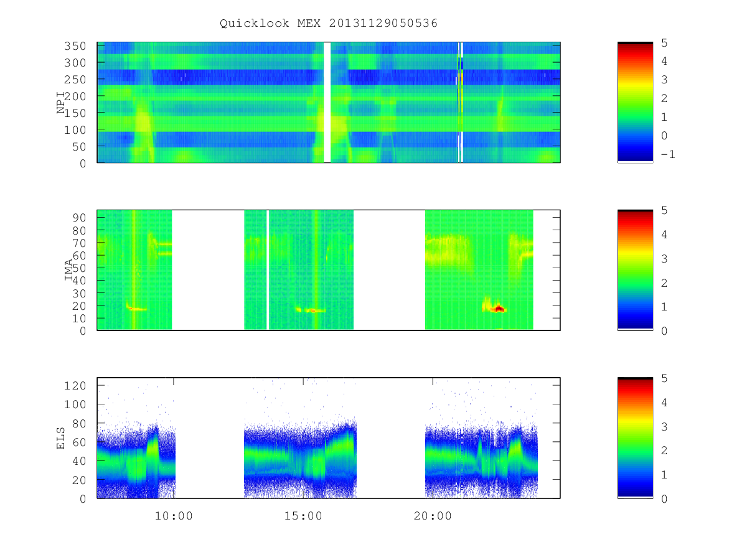Image resolution: width=747 pixels, height=560 pixels.
Task: Click the -1 label on NPI colorbar
Action: tap(667, 154)
